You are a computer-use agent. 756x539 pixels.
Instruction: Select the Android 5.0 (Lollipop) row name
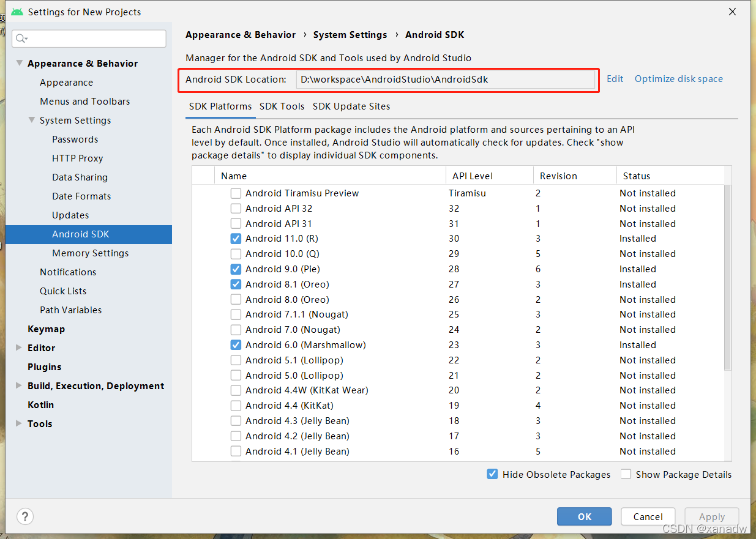pos(294,376)
